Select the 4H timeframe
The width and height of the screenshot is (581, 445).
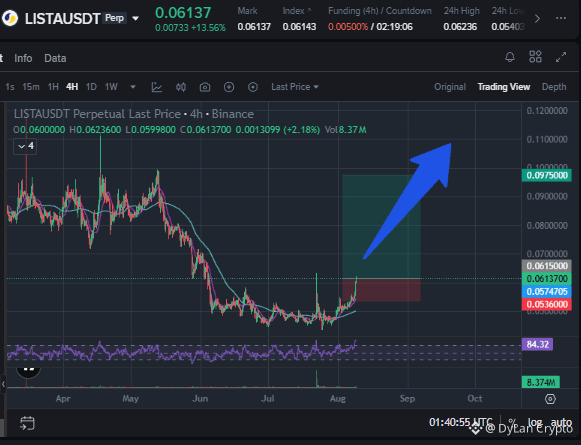72,87
